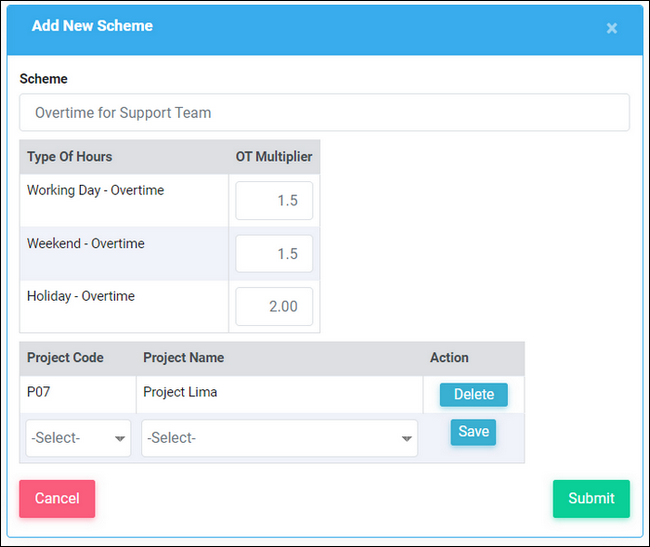650x547 pixels.
Task: Open the Project Name select dropdown
Action: [279, 438]
